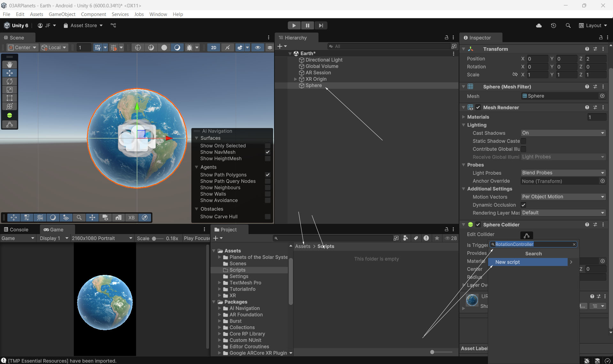Select the Scale tool in Scene toolbar
613x364 pixels.
[10, 90]
